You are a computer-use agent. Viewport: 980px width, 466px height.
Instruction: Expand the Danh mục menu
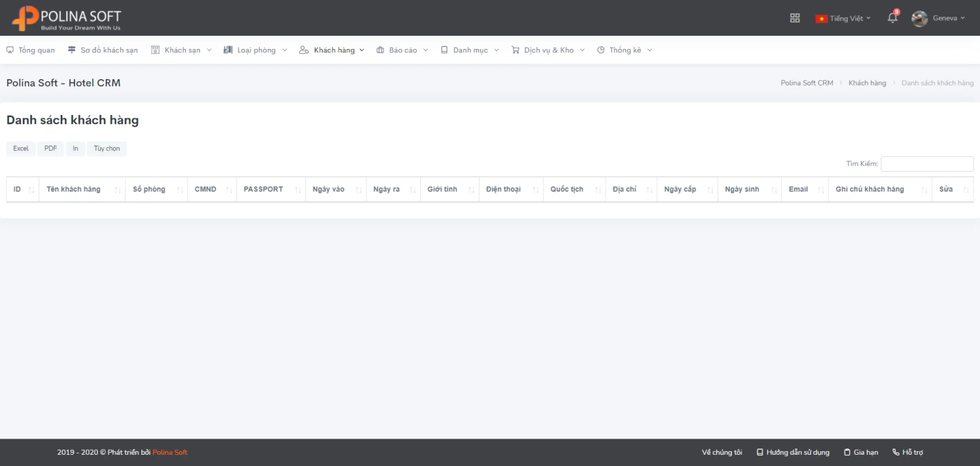click(470, 50)
